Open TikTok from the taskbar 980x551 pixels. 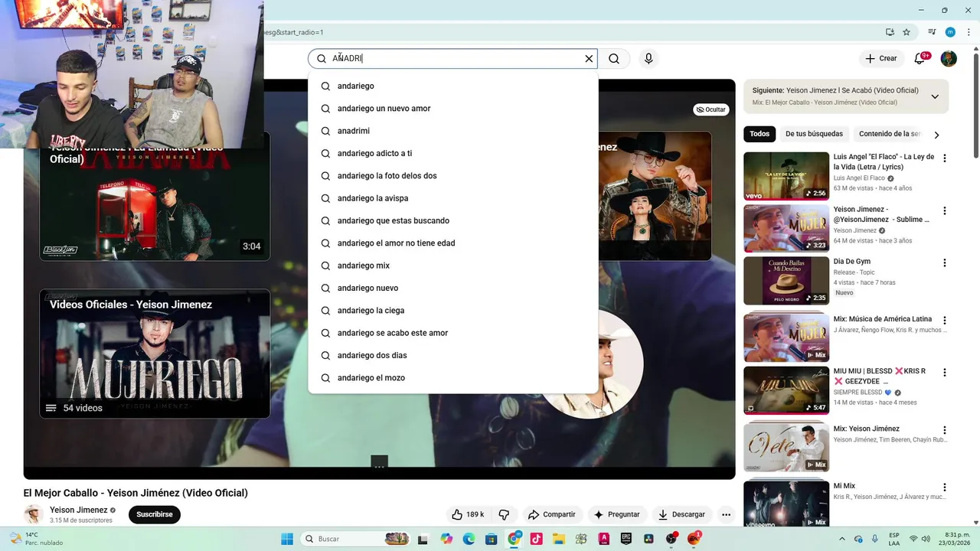coord(536,539)
